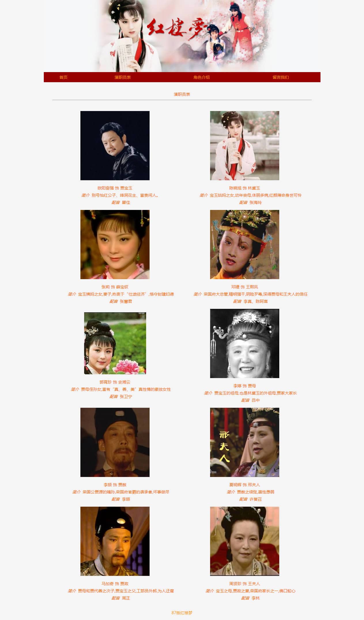The image size is (364, 620).
Task: Go to the 演职员表 navigation link
Action: (x=122, y=77)
